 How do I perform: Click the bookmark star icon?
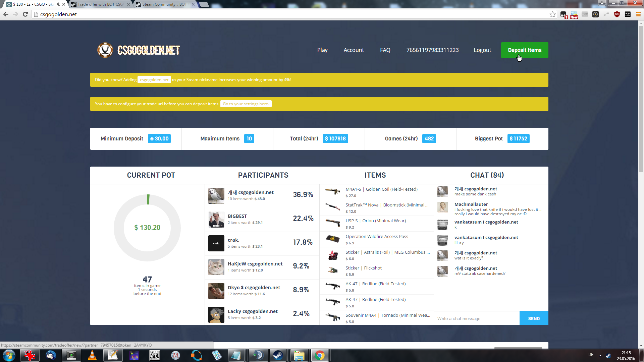(x=552, y=14)
